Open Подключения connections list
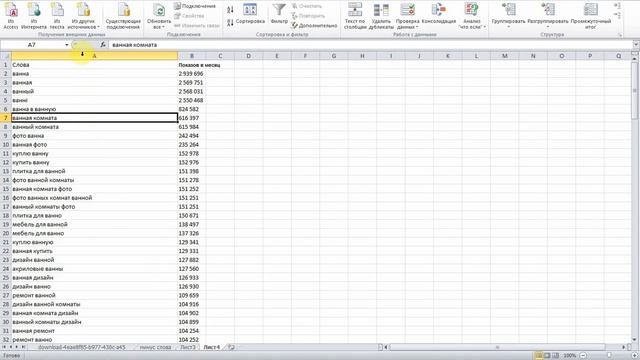640x360 pixels. (195, 6)
